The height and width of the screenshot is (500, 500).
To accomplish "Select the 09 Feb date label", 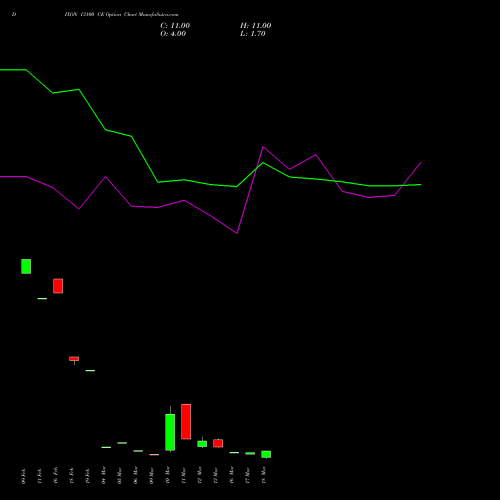I will click(23, 476).
